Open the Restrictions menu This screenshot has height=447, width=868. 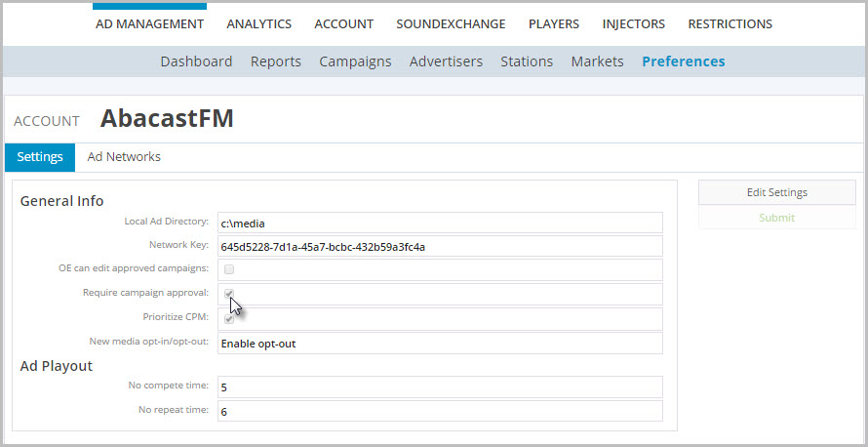coord(730,23)
